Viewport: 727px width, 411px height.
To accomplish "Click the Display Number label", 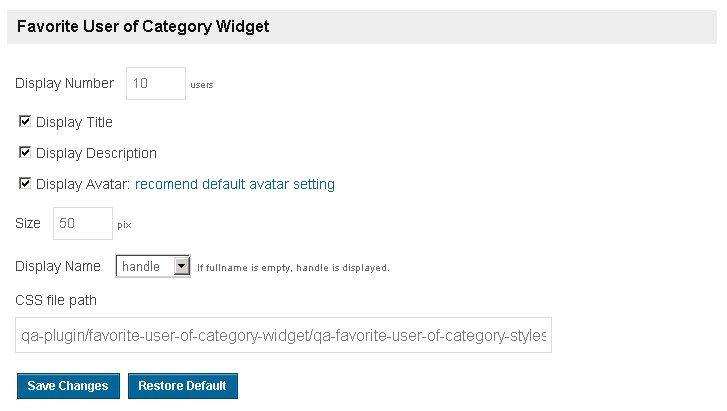I will 64,84.
